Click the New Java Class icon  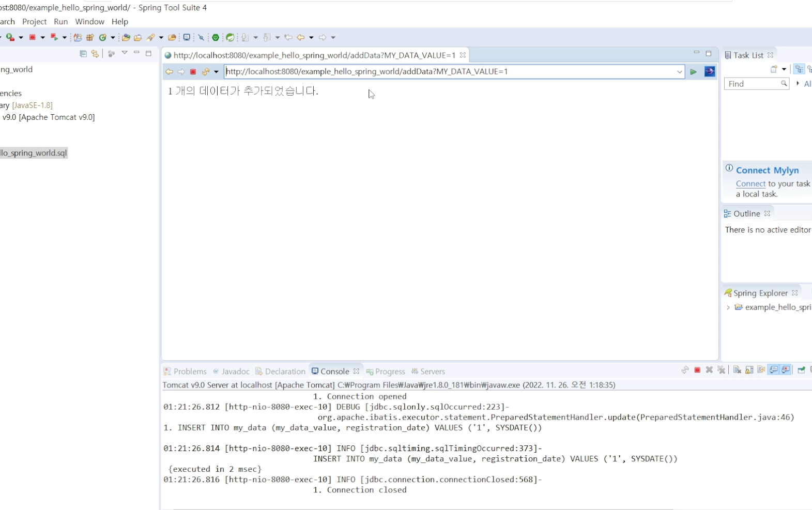tap(102, 37)
